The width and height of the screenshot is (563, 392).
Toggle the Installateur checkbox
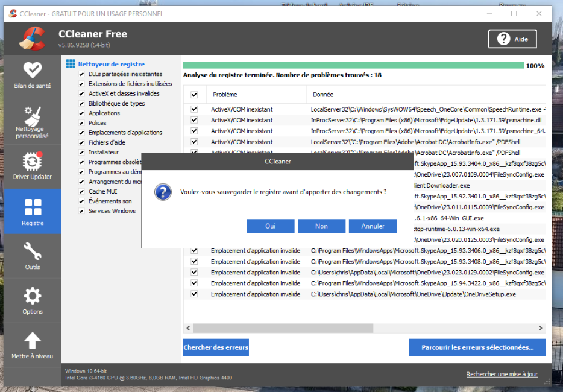tap(81, 153)
